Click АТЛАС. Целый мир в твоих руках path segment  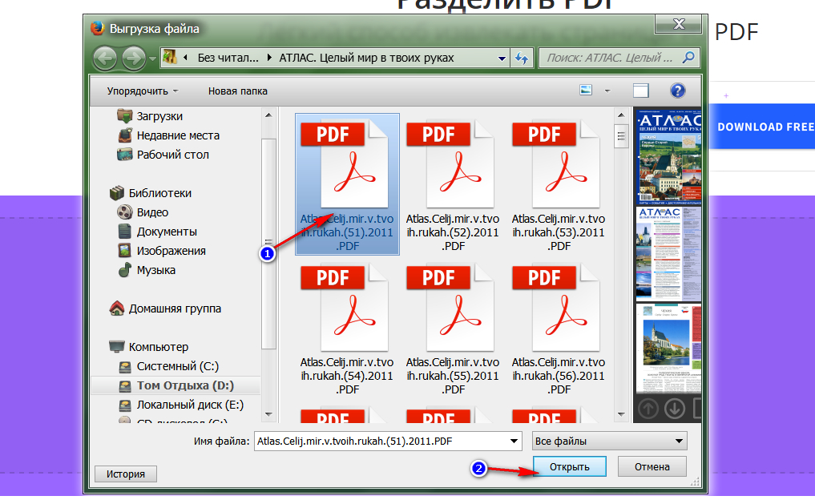pyautogui.click(x=366, y=58)
